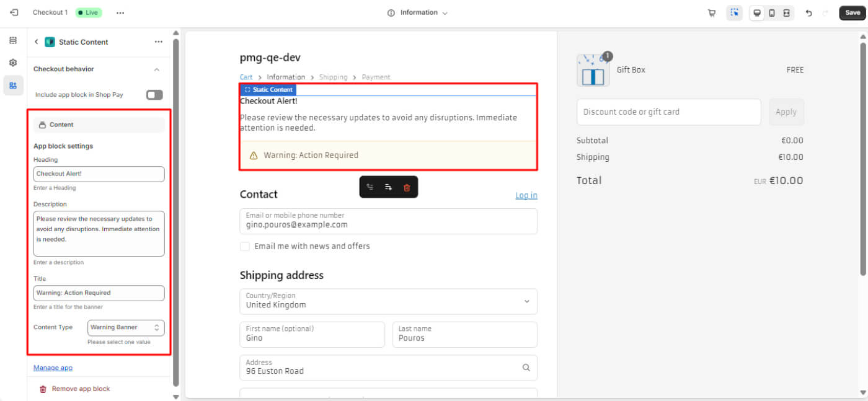Click the Manage app link
Viewport: 868px width, 401px height.
53,368
